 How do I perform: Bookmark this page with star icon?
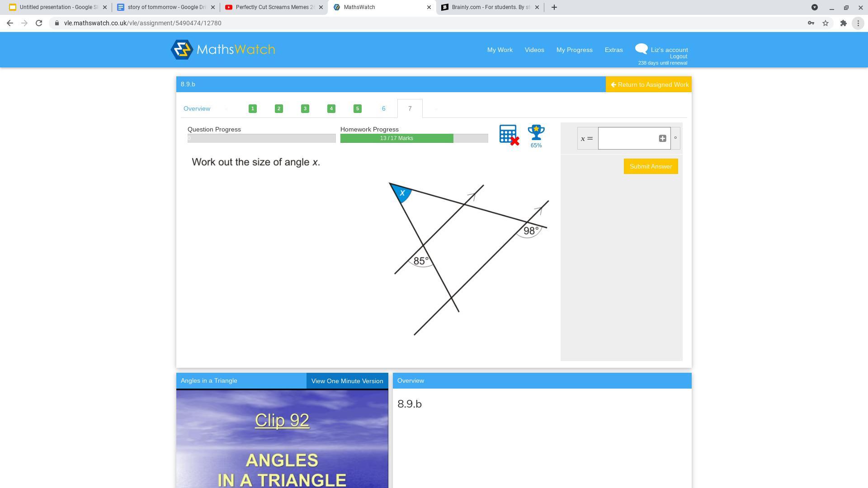[826, 23]
